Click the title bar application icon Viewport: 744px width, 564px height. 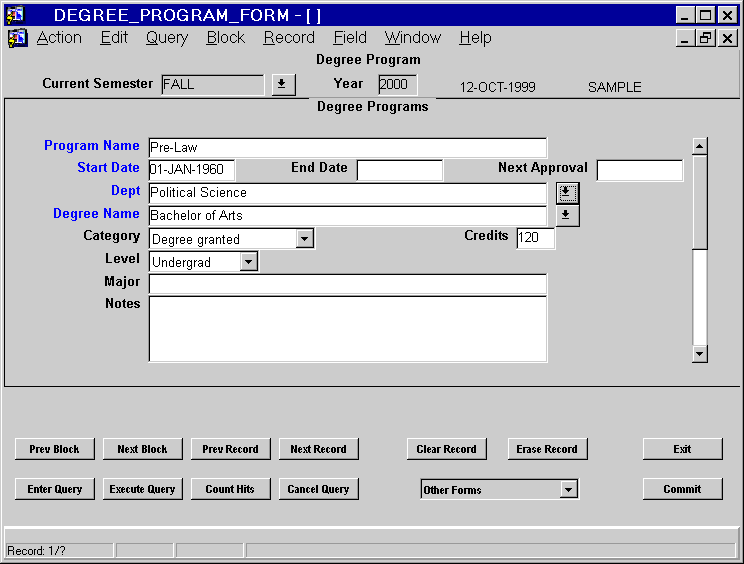[x=15, y=15]
